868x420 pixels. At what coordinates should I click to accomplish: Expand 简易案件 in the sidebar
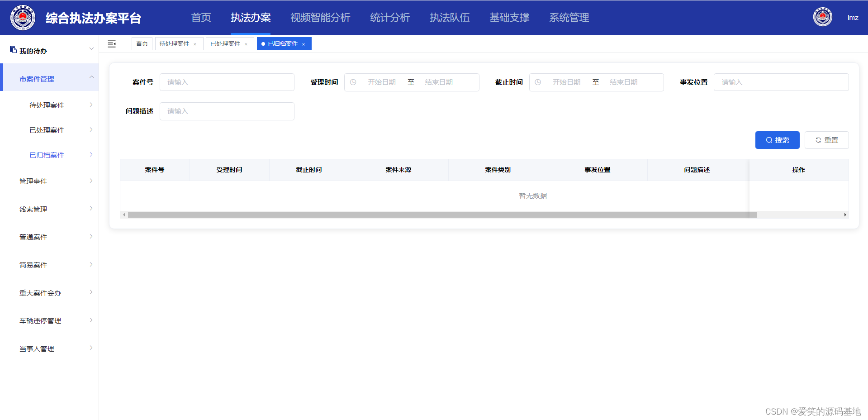[49, 265]
